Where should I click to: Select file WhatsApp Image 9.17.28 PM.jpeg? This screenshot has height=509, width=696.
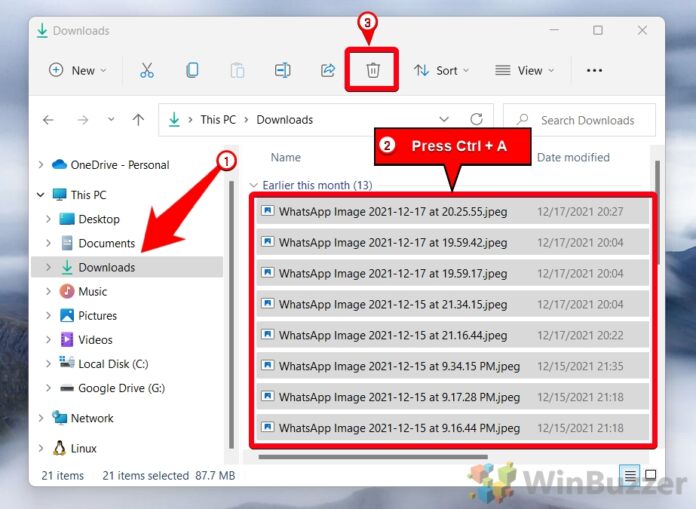[x=452, y=397]
